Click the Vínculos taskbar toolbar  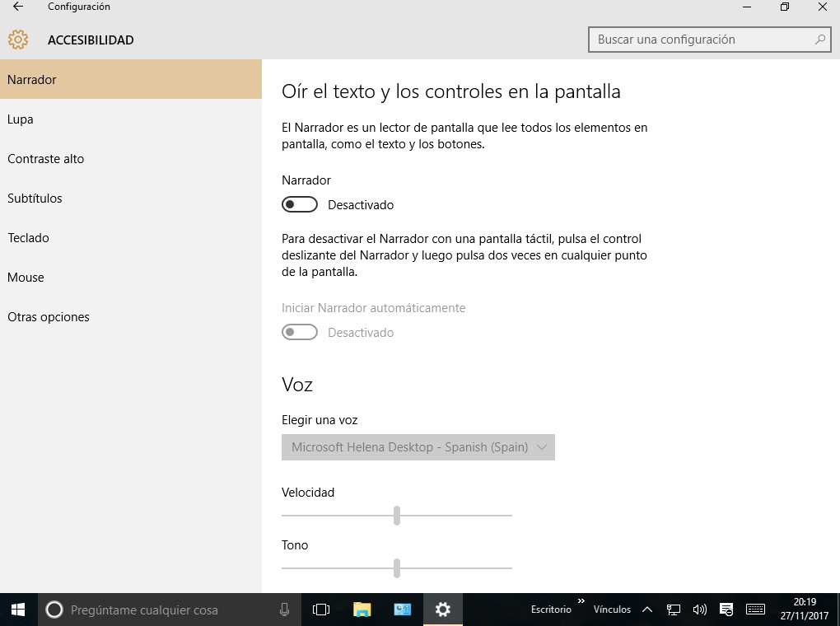612,610
